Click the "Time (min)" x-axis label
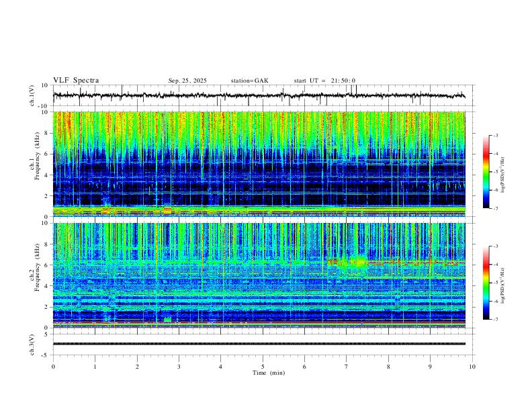532x411 pixels. click(269, 373)
